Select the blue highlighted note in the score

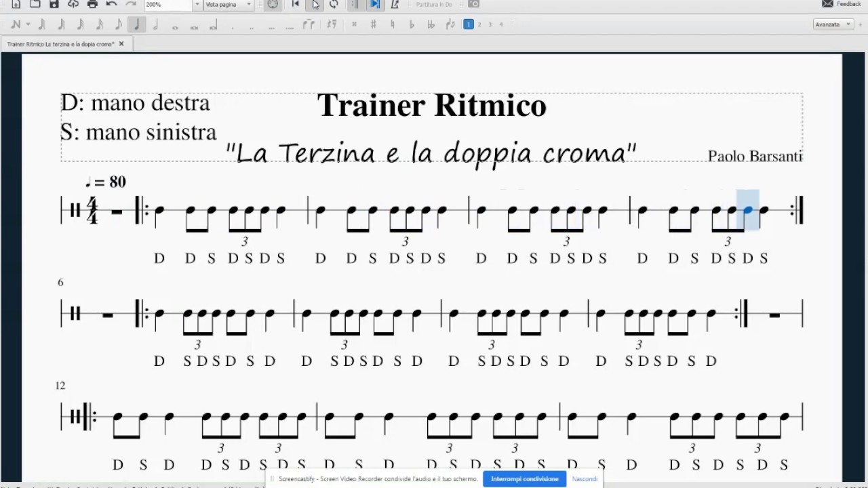point(748,210)
